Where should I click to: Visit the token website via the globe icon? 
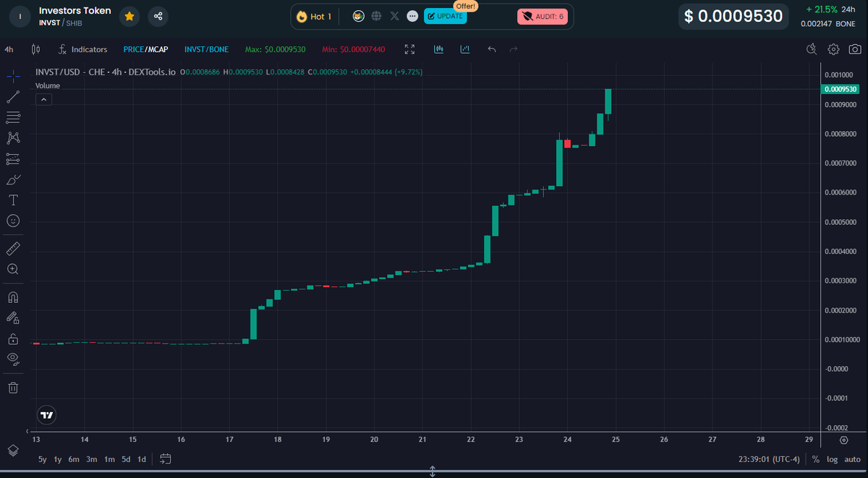tap(376, 16)
